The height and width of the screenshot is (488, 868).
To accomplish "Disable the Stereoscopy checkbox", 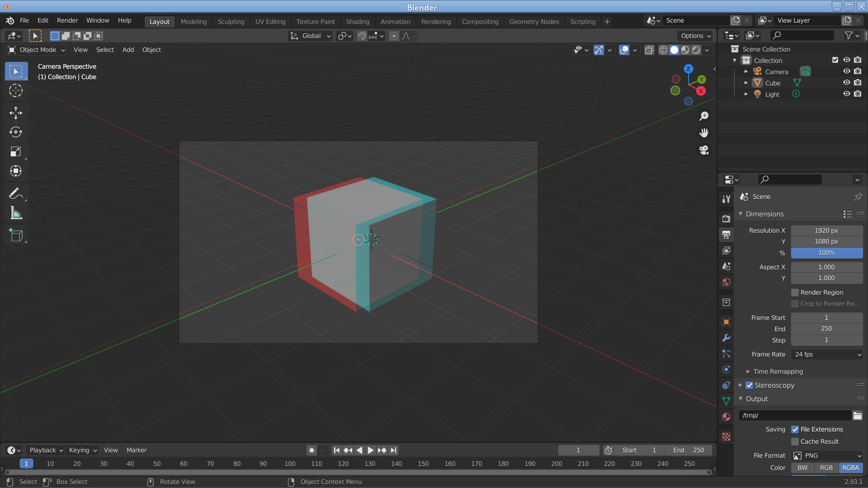I will click(x=749, y=385).
